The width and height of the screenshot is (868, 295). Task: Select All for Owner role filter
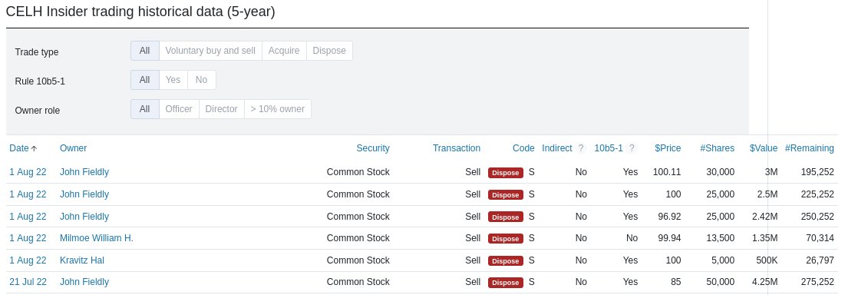[x=144, y=109]
